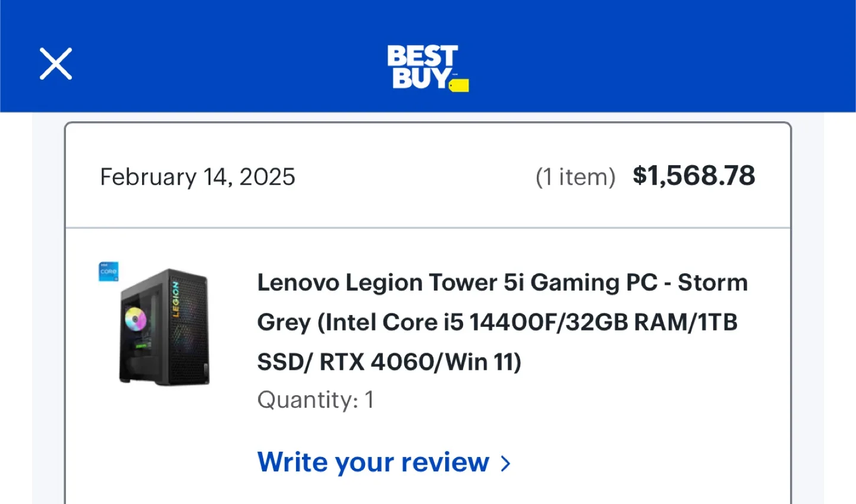The image size is (856, 504).
Task: Tap the Best Buy logo in the header
Action: click(427, 68)
